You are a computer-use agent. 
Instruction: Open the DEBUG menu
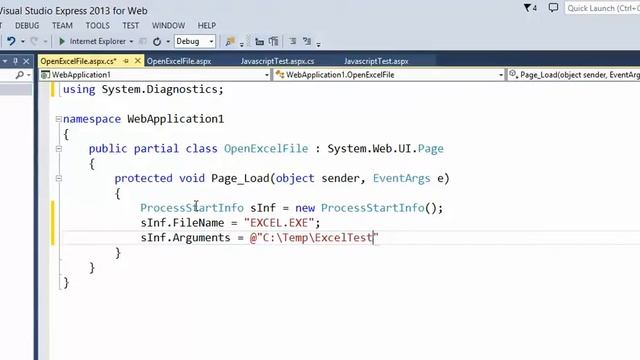(27, 25)
